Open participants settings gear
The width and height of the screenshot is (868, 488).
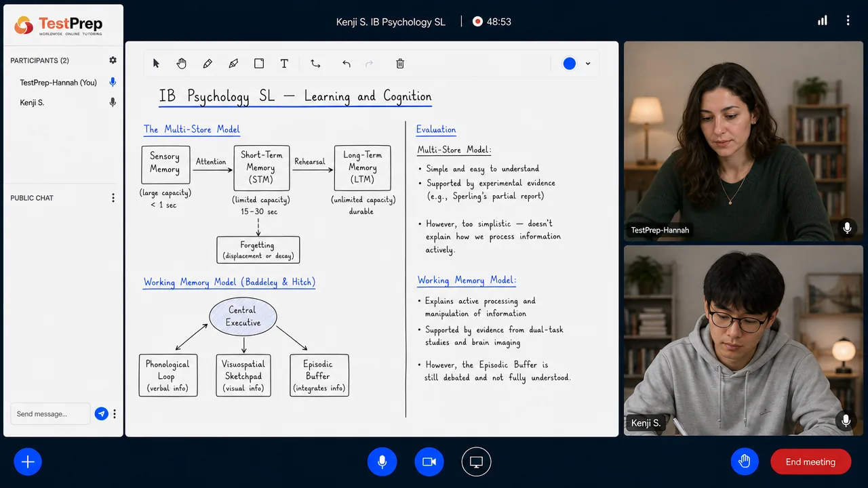(113, 60)
